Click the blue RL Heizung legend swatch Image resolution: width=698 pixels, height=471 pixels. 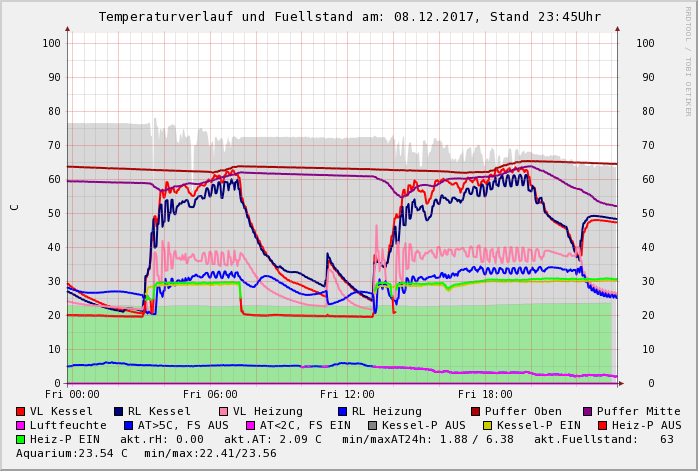coord(342,411)
